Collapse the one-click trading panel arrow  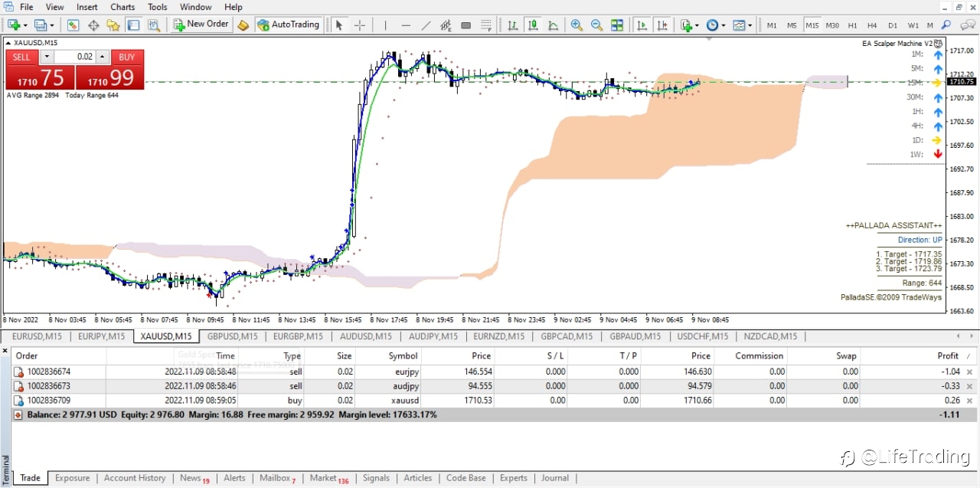(x=7, y=44)
